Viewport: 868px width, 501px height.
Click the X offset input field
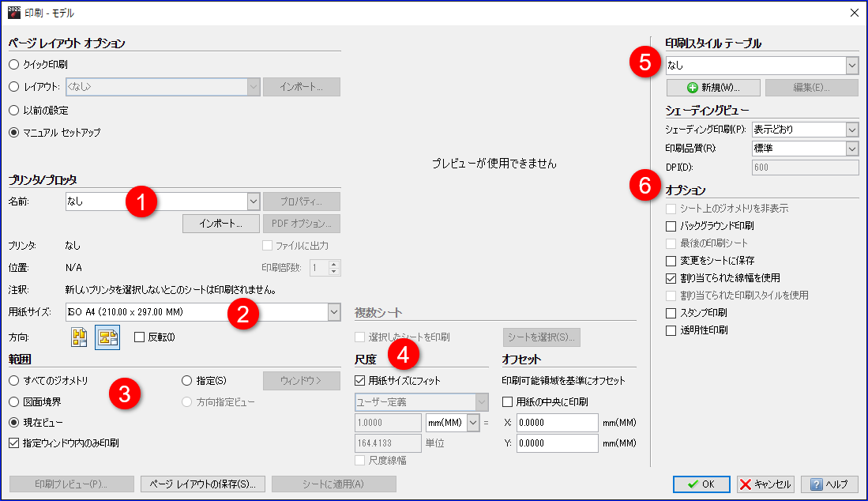click(558, 423)
